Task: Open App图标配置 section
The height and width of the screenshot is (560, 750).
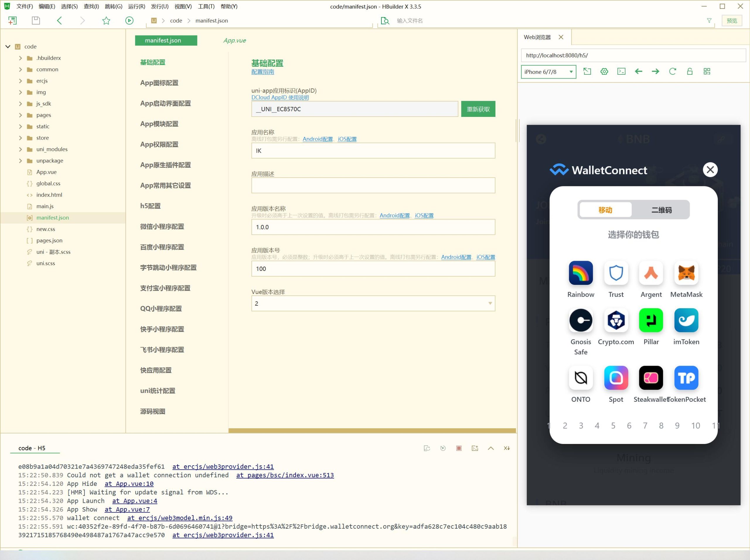Action: (x=160, y=82)
